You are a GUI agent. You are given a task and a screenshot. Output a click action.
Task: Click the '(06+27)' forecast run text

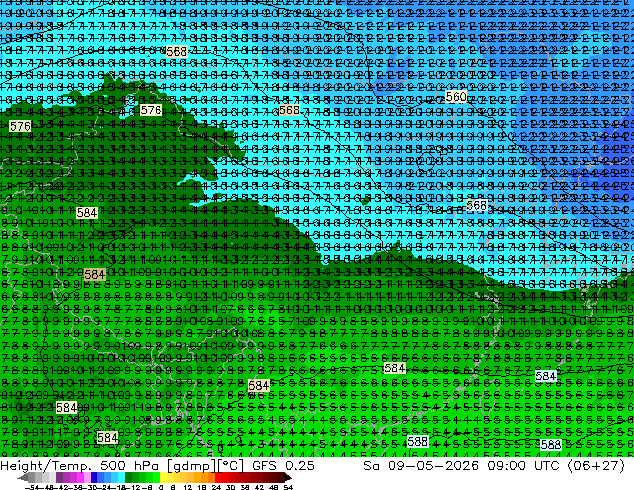(x=596, y=466)
